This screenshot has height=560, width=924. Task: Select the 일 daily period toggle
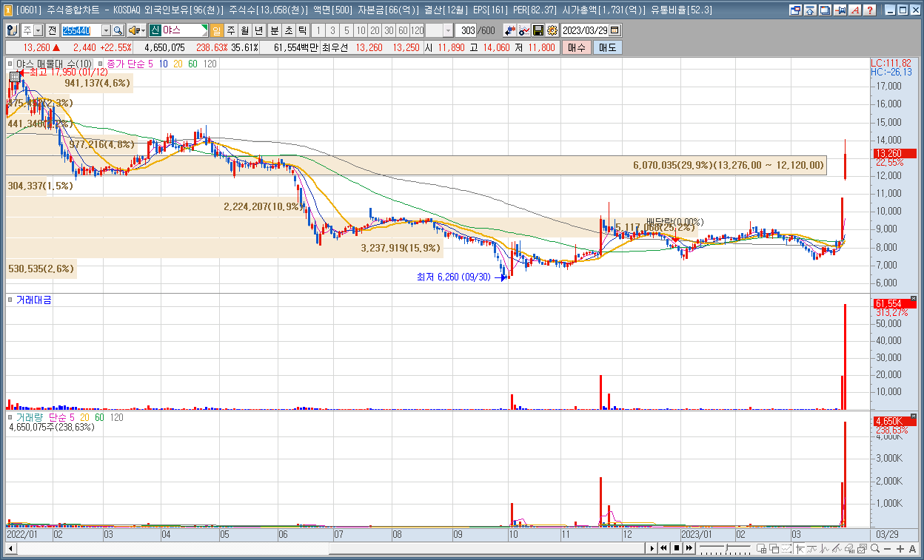(x=217, y=30)
